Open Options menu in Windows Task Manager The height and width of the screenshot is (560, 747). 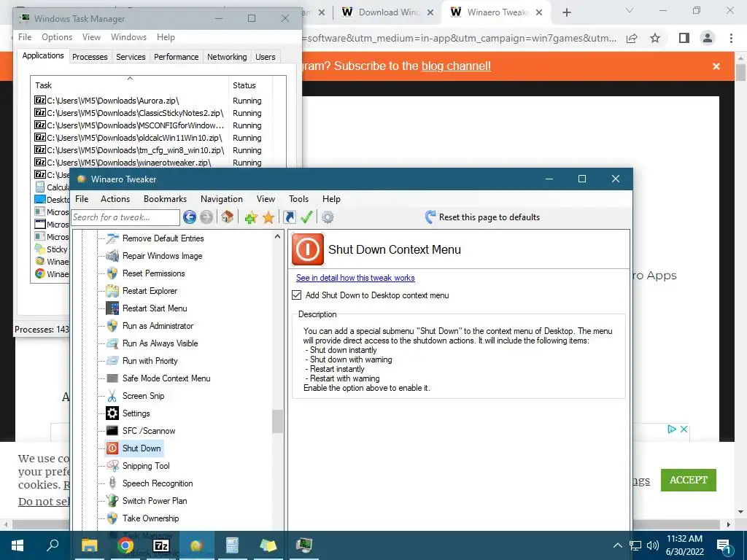pos(57,37)
